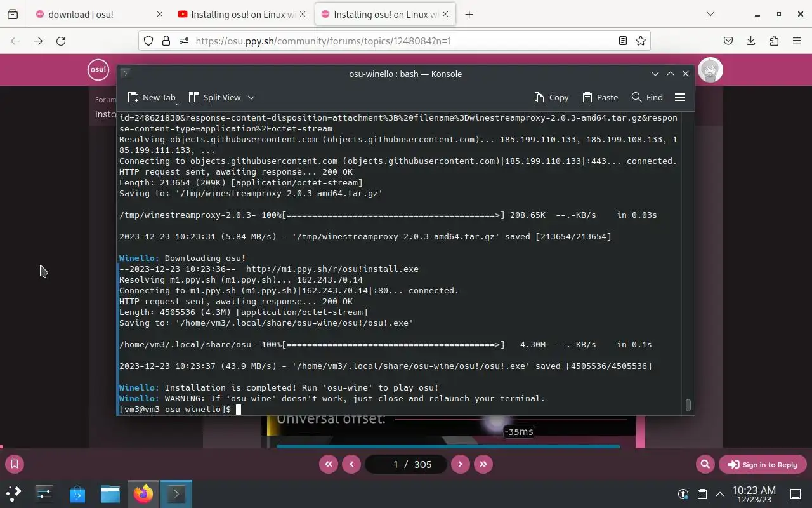812x508 pixels.
Task: Click the updates notifier tray icon
Action: click(x=683, y=494)
